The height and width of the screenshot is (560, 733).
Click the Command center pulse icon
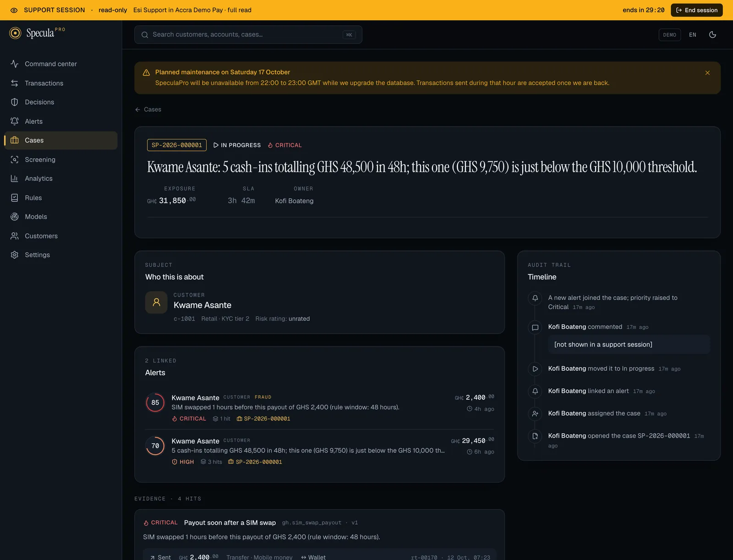[15, 64]
